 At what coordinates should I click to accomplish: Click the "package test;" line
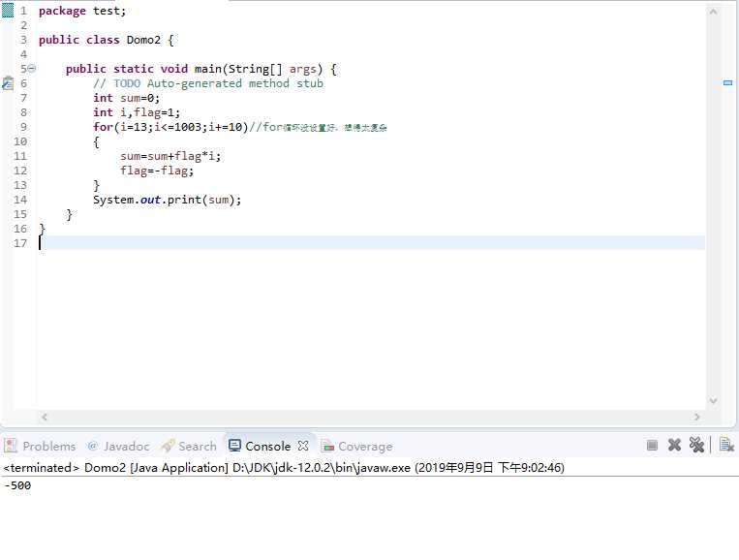click(x=82, y=11)
